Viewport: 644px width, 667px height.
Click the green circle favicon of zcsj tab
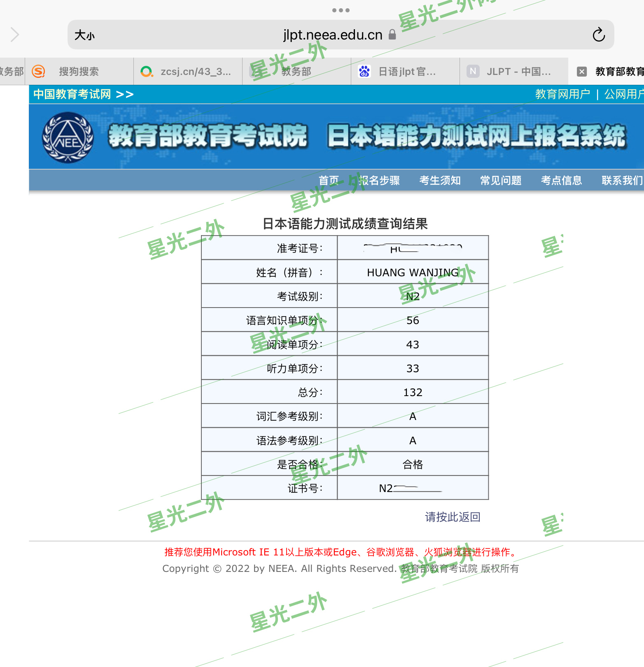click(147, 72)
